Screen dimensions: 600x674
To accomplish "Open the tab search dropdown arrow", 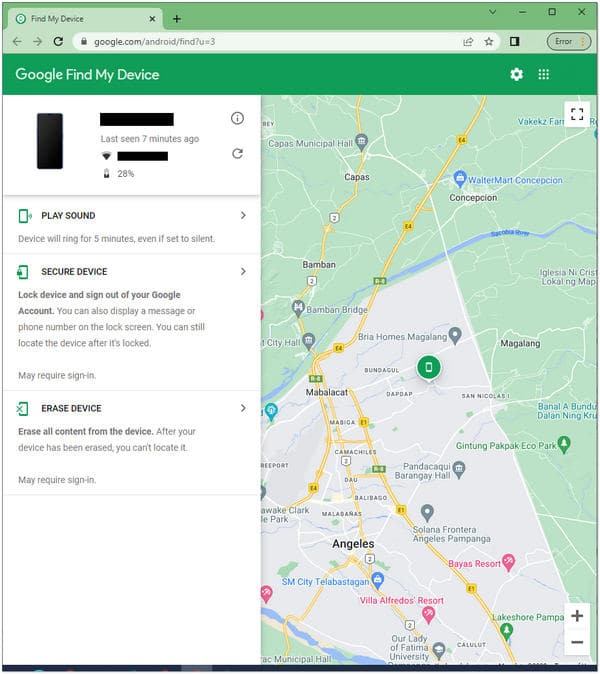I will pos(493,12).
